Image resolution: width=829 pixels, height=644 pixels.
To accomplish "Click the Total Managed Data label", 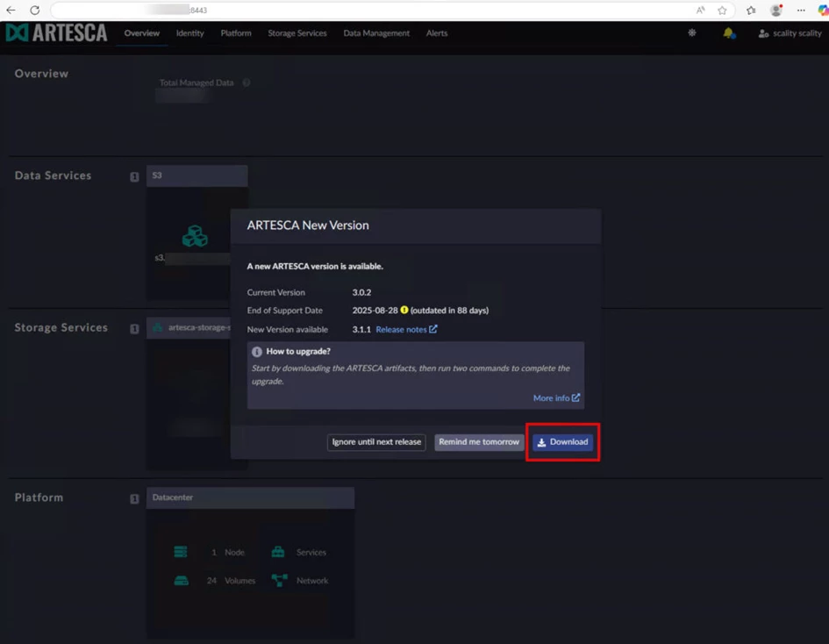I will click(197, 82).
